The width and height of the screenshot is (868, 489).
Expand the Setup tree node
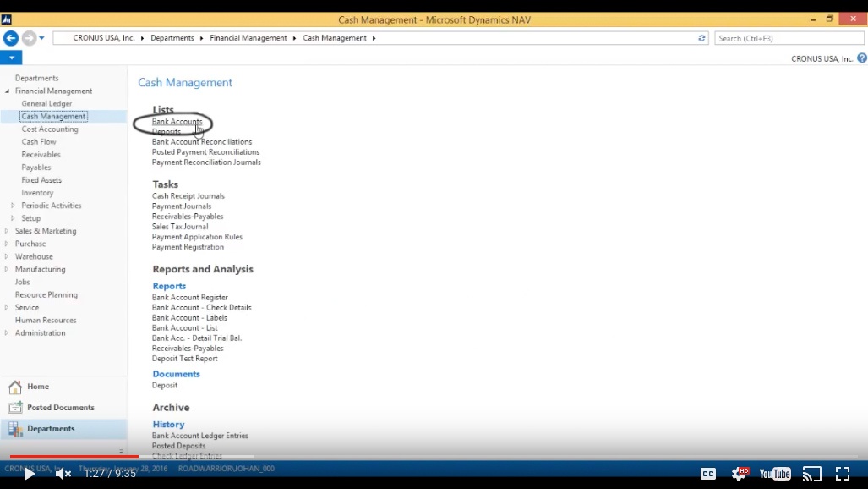click(x=14, y=218)
